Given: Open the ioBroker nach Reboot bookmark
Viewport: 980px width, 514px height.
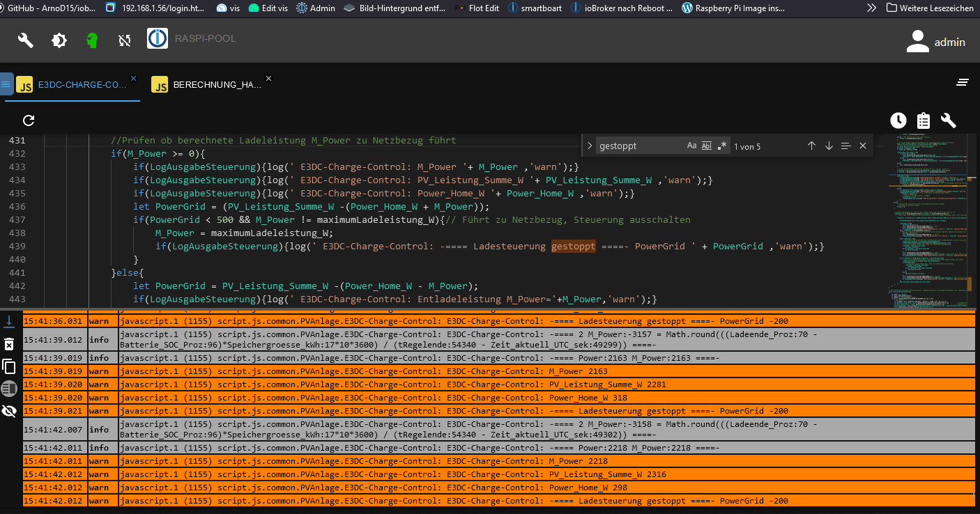Looking at the screenshot, I should 622,8.
